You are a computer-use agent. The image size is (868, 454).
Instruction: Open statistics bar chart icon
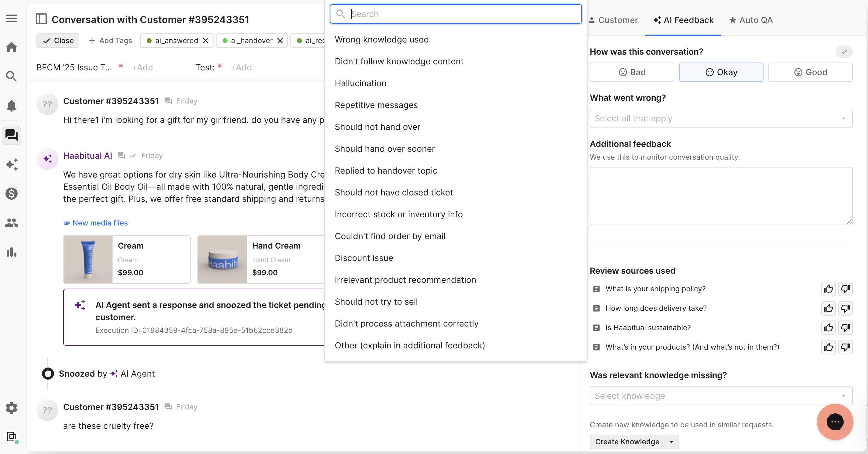pyautogui.click(x=12, y=252)
